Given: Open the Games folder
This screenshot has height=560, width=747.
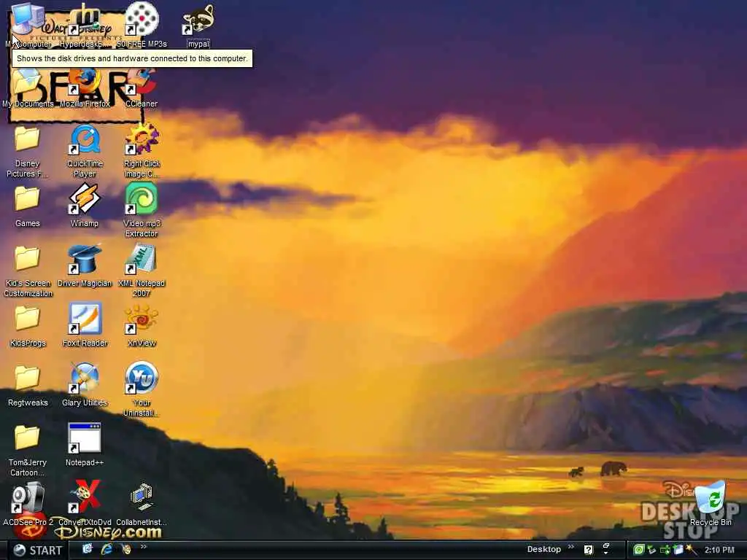Looking at the screenshot, I should tap(27, 206).
